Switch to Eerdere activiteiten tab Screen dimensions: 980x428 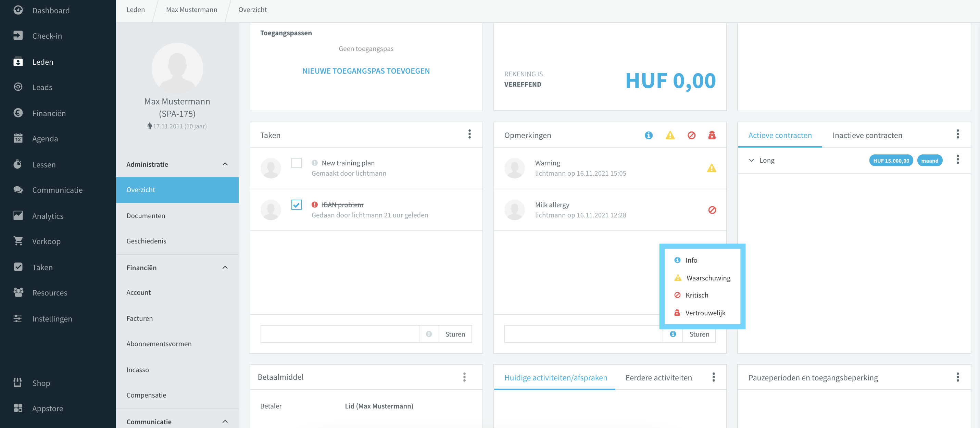(658, 377)
